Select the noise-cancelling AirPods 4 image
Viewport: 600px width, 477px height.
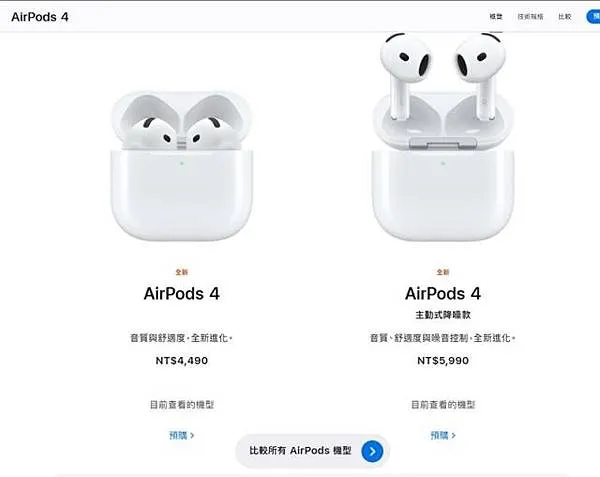click(443, 137)
